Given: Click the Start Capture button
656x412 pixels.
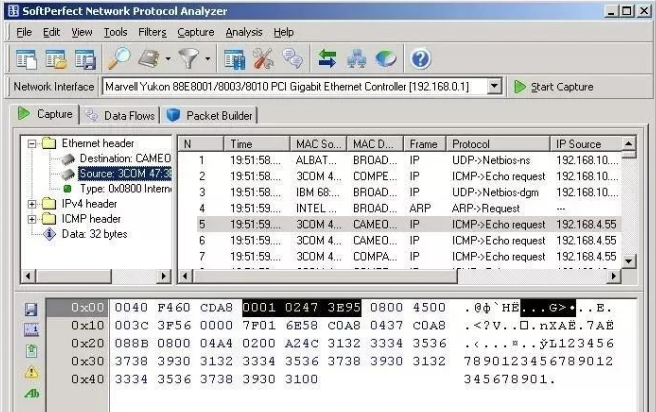Looking at the screenshot, I should [554, 87].
